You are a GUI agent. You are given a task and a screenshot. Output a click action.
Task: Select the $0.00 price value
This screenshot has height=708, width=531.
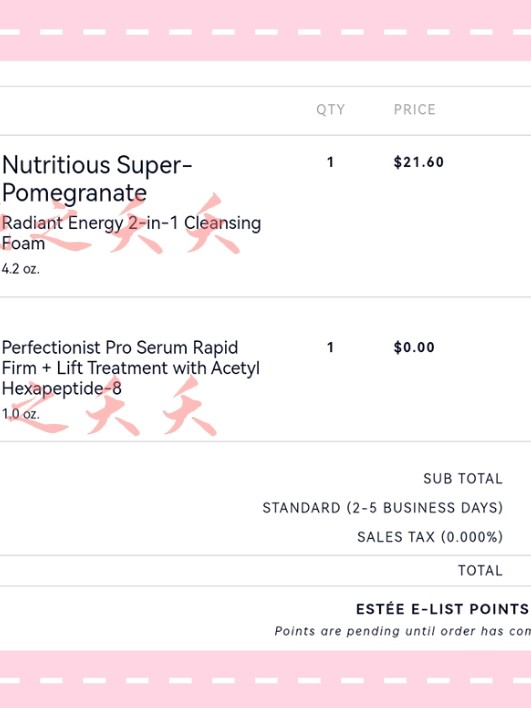[414, 347]
